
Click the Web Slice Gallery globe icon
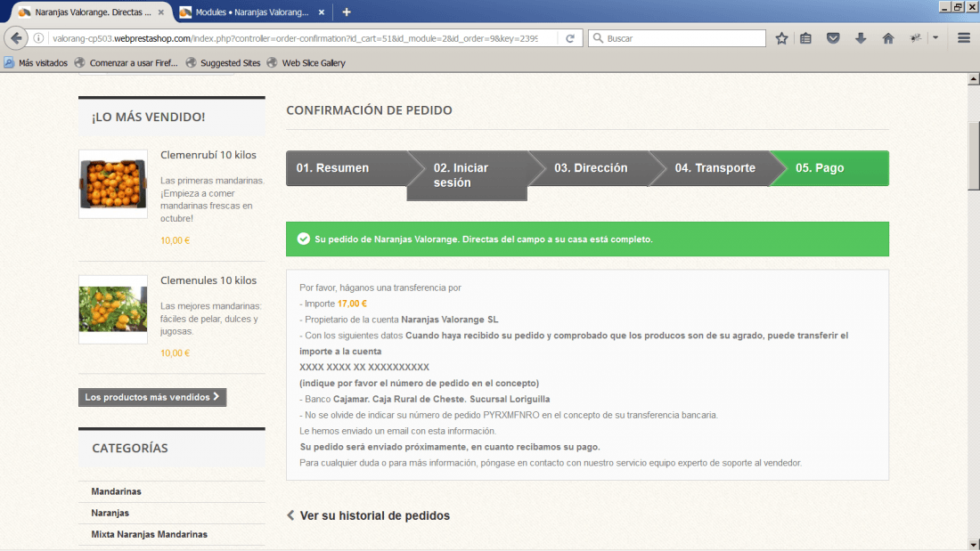click(272, 62)
